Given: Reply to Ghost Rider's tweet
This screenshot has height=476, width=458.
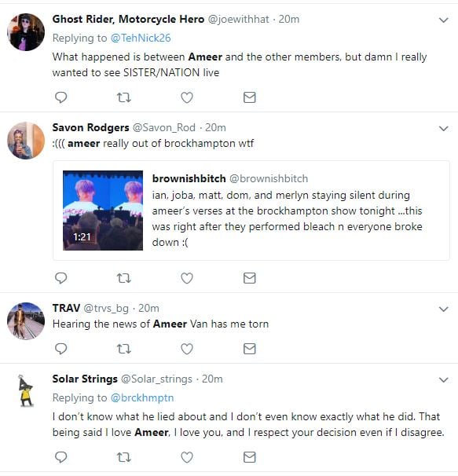Looking at the screenshot, I should pyautogui.click(x=60, y=97).
